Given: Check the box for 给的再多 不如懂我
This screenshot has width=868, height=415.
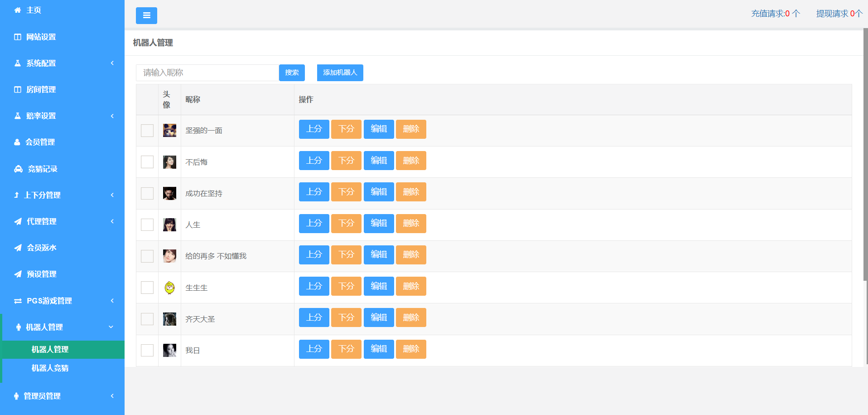Looking at the screenshot, I should (147, 256).
